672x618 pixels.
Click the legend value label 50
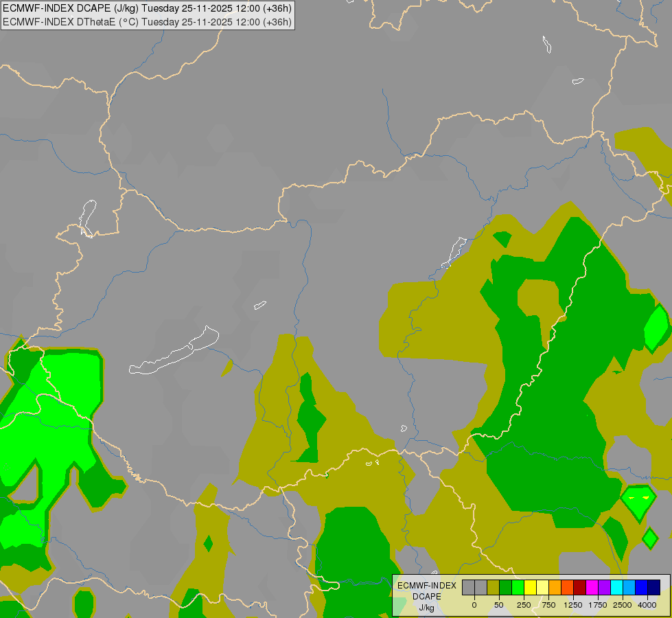(499, 605)
